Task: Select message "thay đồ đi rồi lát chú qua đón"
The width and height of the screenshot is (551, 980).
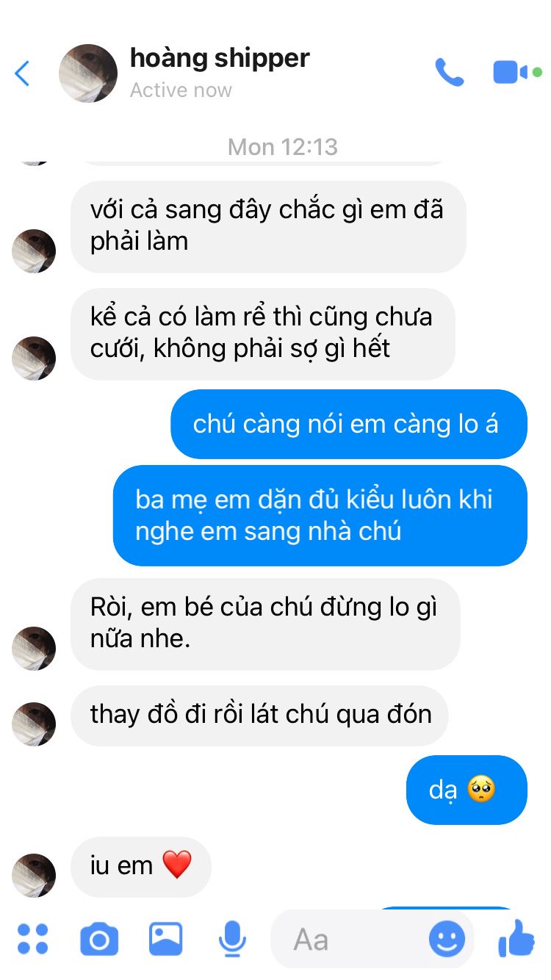Action: (x=260, y=715)
